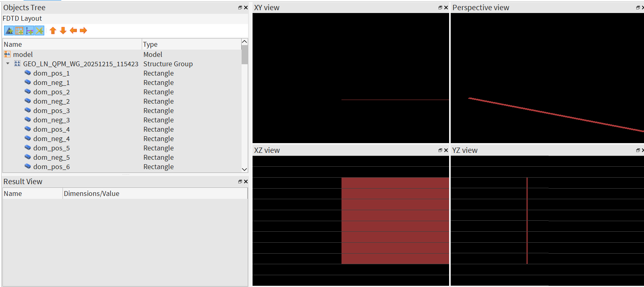Viewport: 644px width, 287px height.
Task: Click the dom_pos_6 name text
Action: pyautogui.click(x=52, y=167)
